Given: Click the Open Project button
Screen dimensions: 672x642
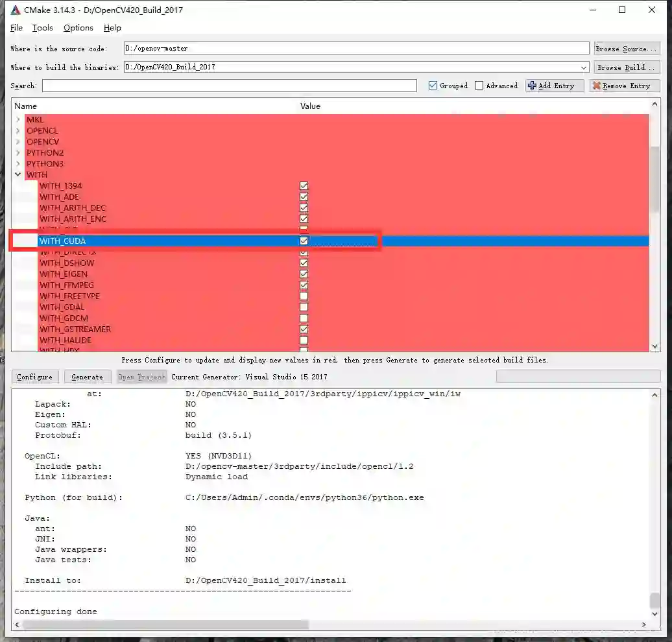Looking at the screenshot, I should (x=141, y=377).
